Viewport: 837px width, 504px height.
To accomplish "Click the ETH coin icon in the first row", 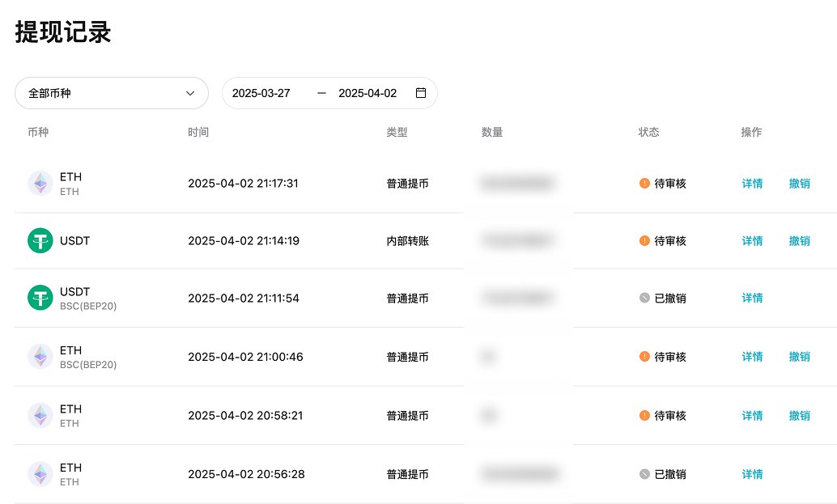I will [40, 183].
